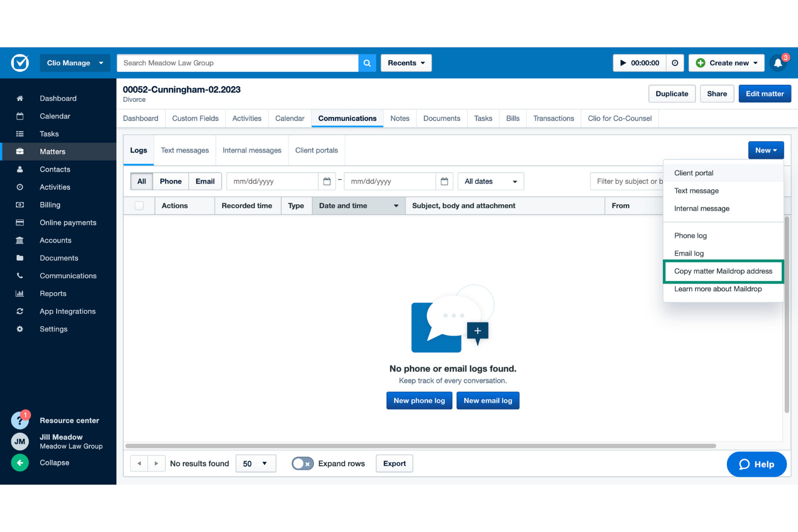798x532 pixels.
Task: Choose Text message from New menu
Action: point(723,191)
